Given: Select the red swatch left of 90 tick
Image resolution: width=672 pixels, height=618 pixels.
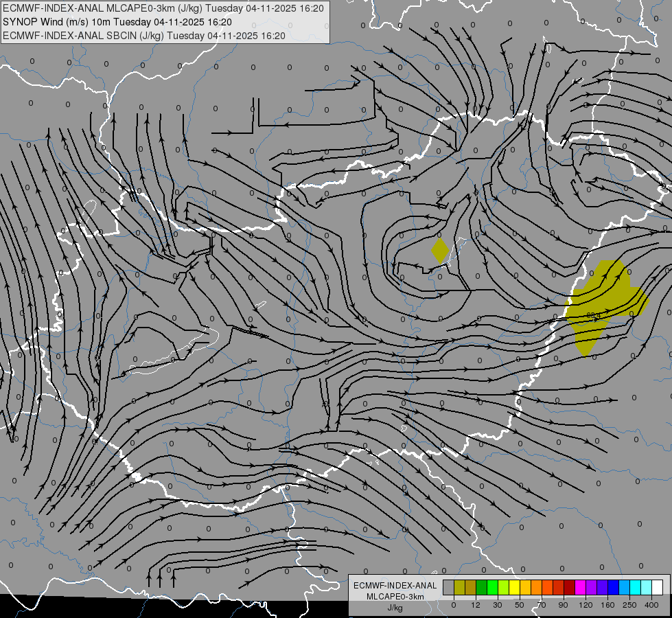Looking at the screenshot, I should 559,587.
